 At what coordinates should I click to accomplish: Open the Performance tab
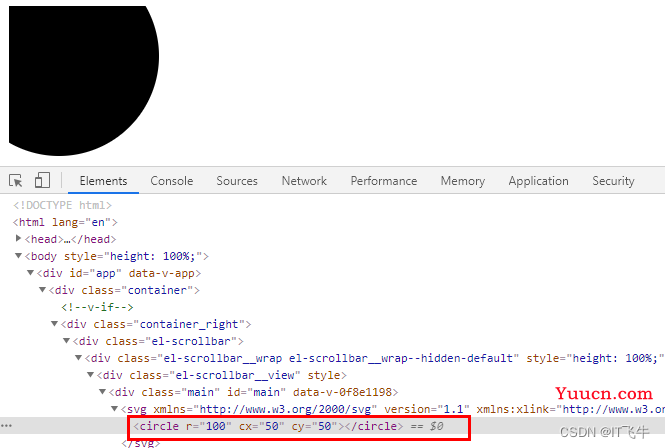click(384, 181)
